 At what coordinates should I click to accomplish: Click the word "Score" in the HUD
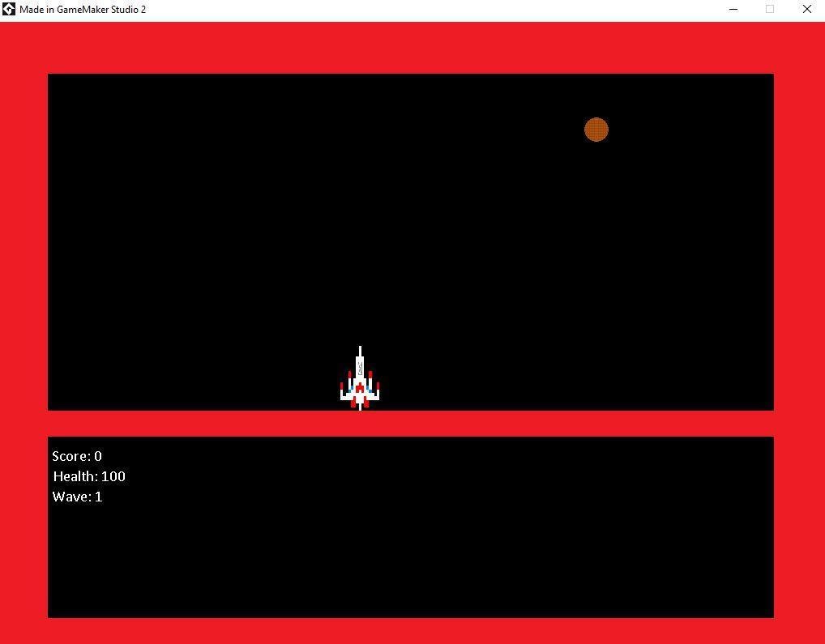point(70,456)
